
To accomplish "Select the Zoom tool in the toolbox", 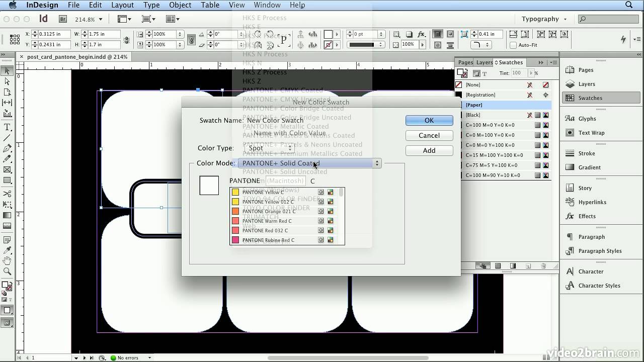I will point(7,271).
